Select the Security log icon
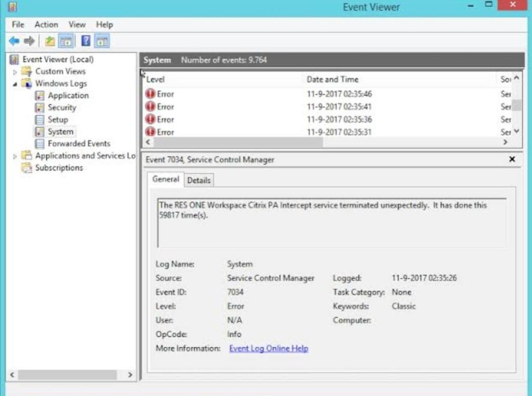532x396 pixels. (39, 107)
